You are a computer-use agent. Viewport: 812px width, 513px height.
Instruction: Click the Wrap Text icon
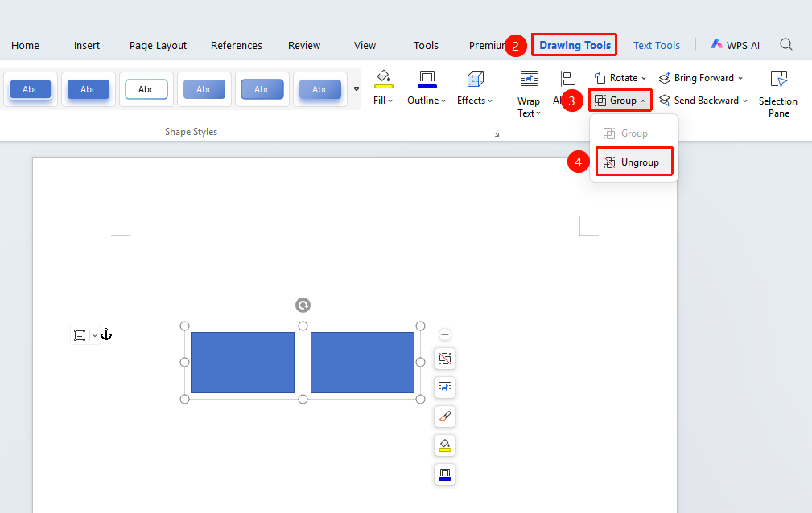529,80
